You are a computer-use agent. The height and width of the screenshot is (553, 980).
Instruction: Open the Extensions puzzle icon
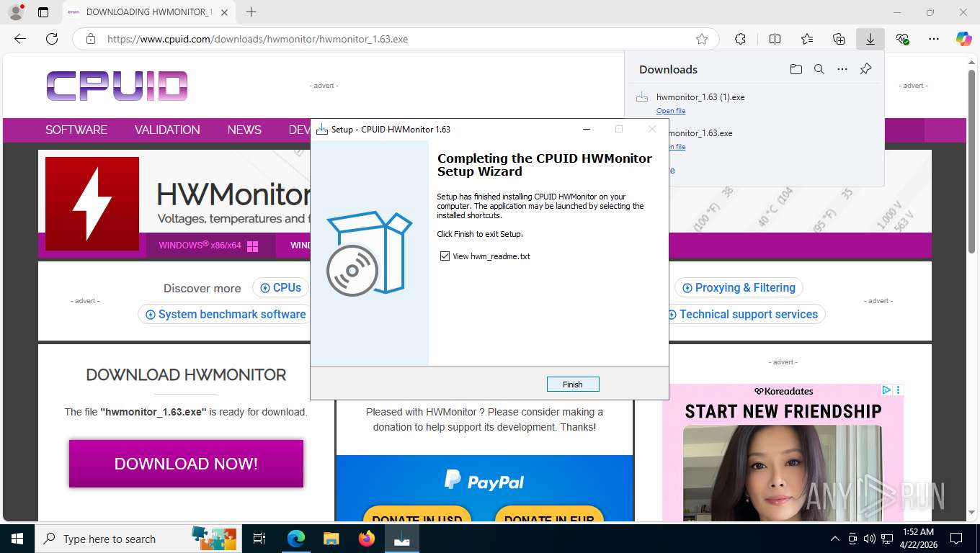click(740, 39)
